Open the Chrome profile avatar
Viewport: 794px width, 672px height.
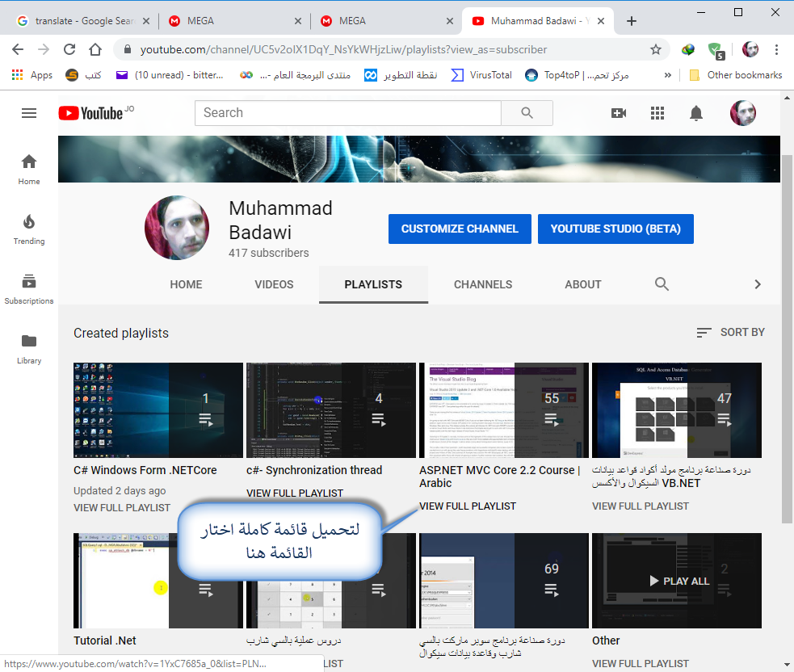point(750,49)
